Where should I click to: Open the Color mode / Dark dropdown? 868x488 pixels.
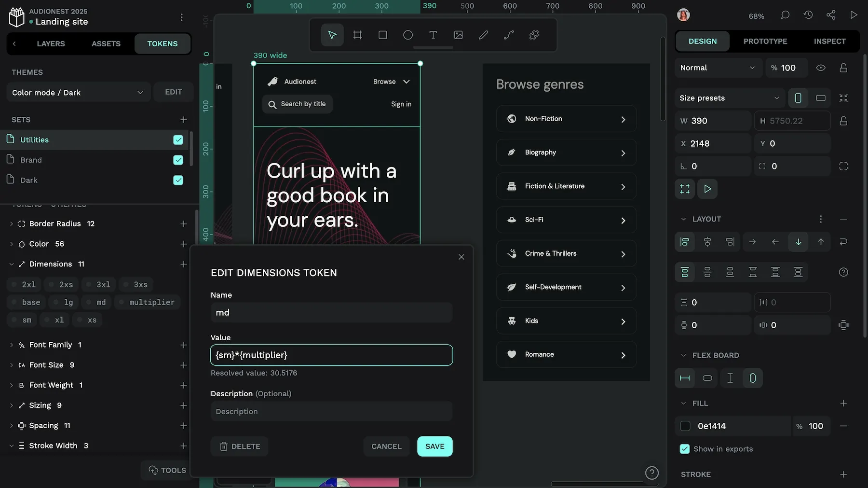click(78, 92)
